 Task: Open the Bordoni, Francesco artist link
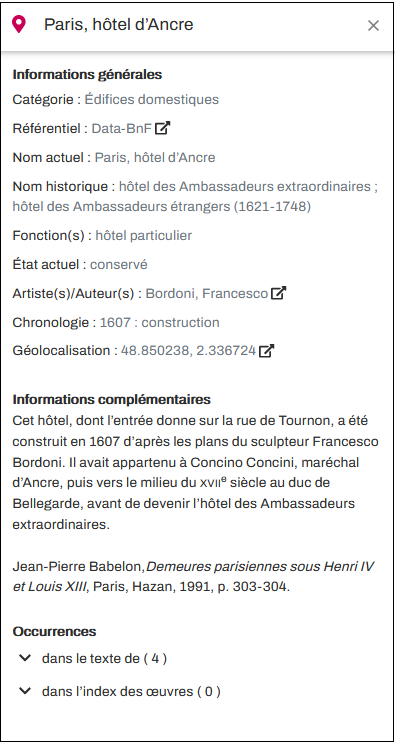(207, 294)
